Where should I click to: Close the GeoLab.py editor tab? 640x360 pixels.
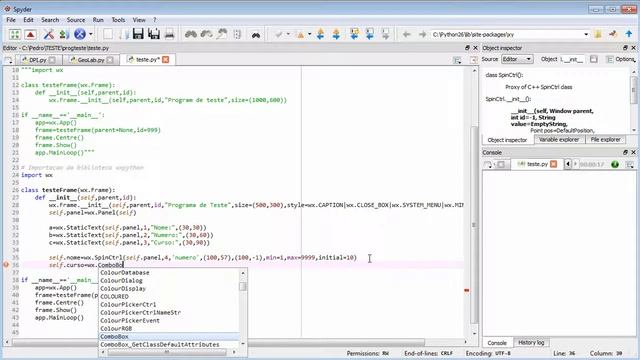(110, 60)
